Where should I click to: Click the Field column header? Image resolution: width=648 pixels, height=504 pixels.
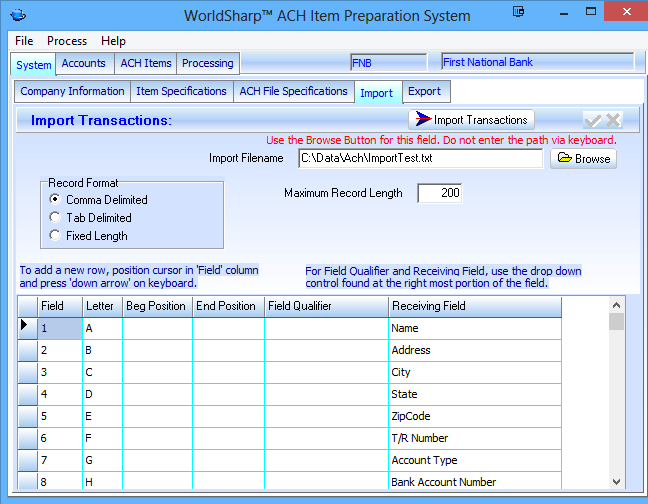click(60, 306)
